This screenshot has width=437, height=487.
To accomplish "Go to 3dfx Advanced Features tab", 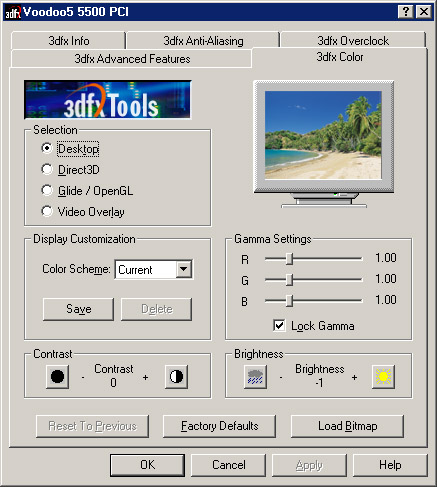I will click(x=132, y=59).
